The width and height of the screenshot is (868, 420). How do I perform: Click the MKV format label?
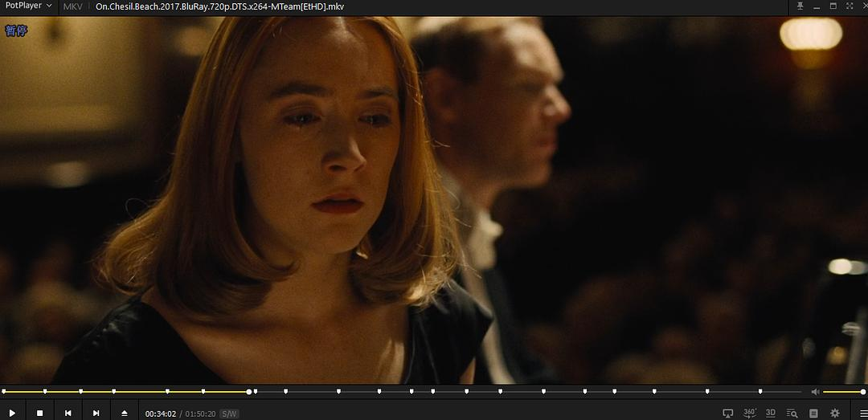coord(73,6)
